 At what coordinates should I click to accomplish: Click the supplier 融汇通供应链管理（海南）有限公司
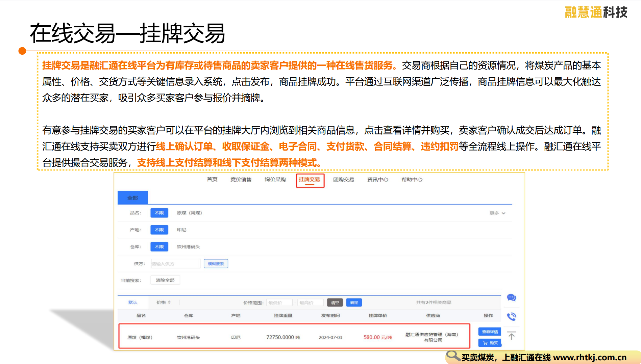pyautogui.click(x=432, y=337)
